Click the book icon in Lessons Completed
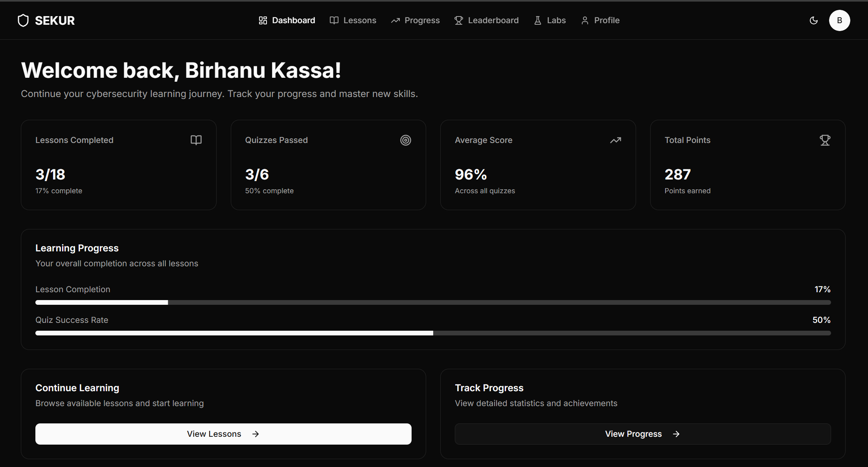The image size is (868, 467). (x=196, y=140)
